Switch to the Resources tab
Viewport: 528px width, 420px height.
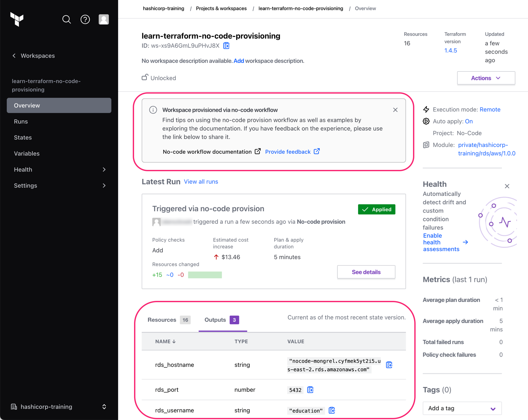(169, 320)
